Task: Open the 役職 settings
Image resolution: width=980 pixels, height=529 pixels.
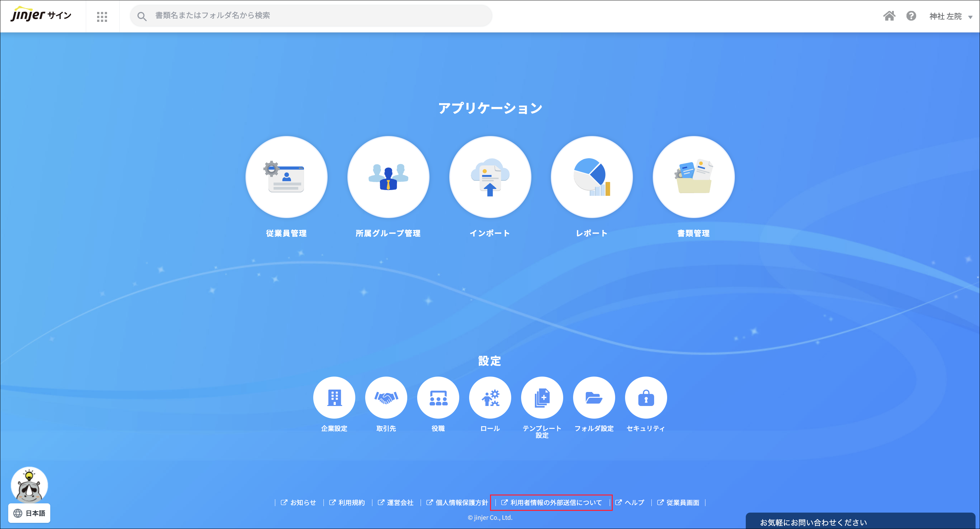Action: pyautogui.click(x=438, y=397)
